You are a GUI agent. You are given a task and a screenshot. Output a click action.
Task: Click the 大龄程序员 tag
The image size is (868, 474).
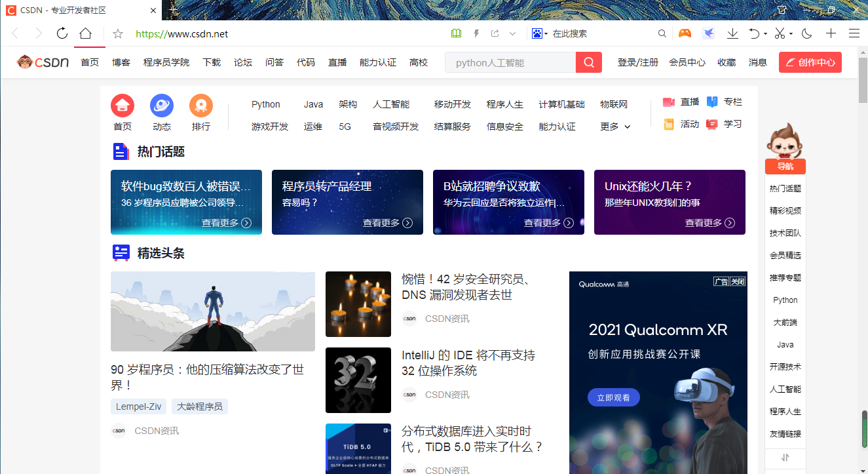(200, 406)
